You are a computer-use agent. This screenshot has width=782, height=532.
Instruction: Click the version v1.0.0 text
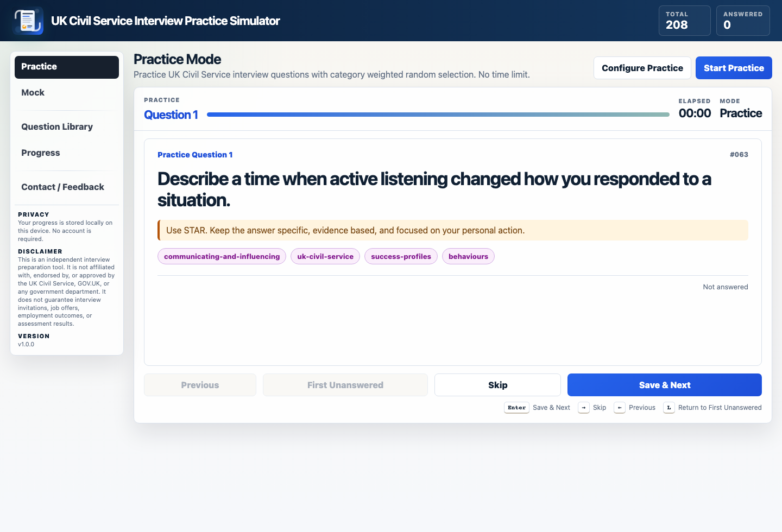point(26,344)
